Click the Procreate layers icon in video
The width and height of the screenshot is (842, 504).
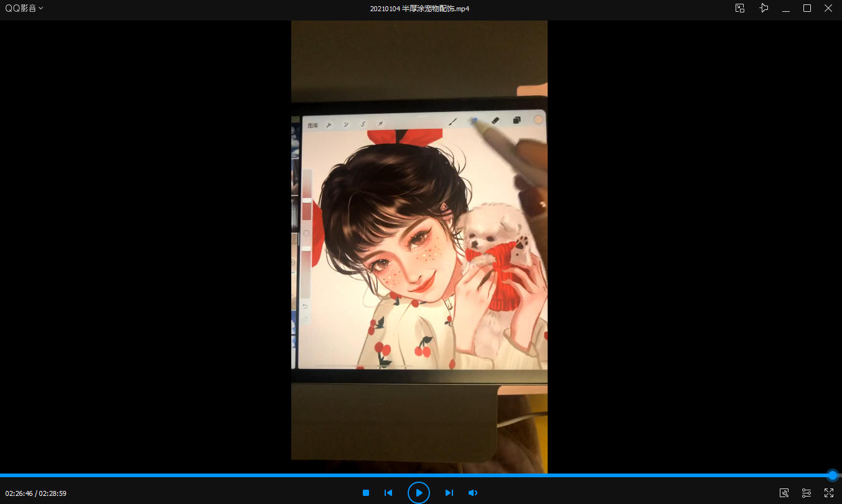[517, 120]
